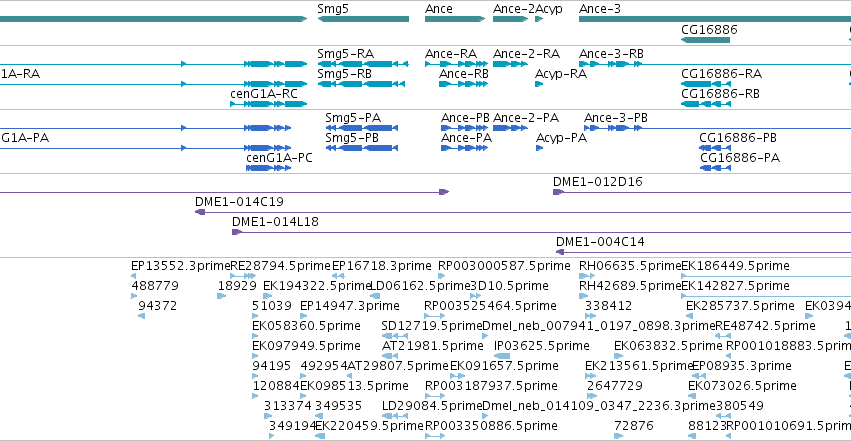Open transcript Smg5-RA
The width and height of the screenshot is (851, 441).
pyautogui.click(x=363, y=64)
